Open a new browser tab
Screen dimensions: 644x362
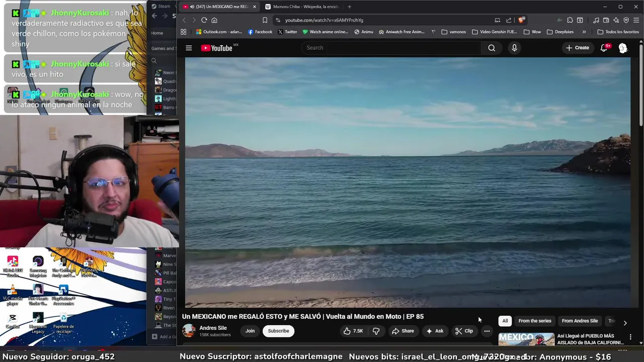click(349, 7)
